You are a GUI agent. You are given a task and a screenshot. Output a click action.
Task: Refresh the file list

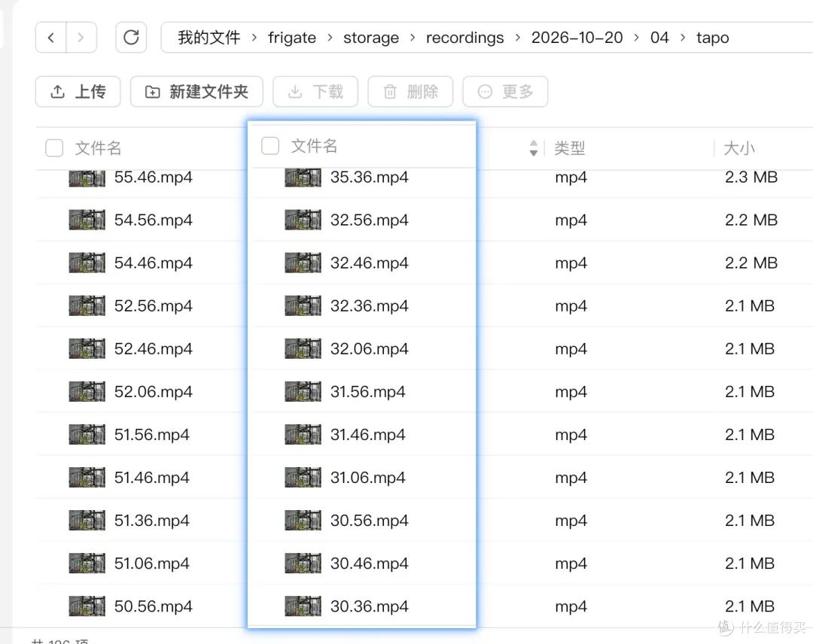tap(131, 38)
